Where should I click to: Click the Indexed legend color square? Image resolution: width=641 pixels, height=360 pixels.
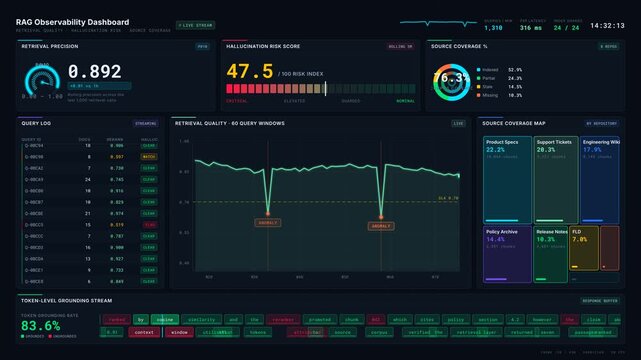(478, 70)
